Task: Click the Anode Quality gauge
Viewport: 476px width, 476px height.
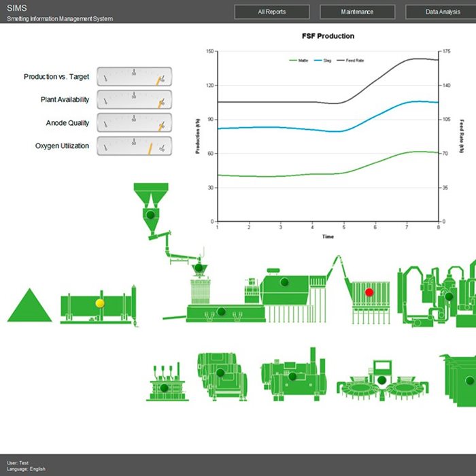Action: point(134,122)
